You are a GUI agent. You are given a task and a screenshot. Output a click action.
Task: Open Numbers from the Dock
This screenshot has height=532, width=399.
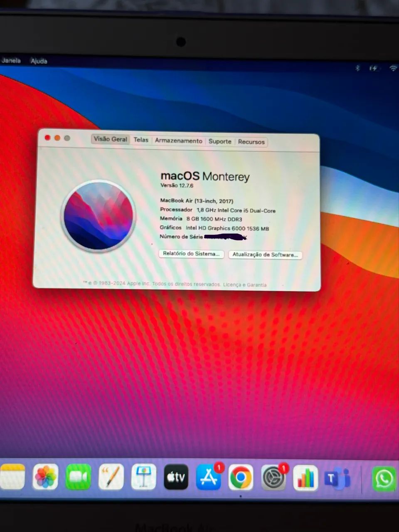tap(305, 478)
